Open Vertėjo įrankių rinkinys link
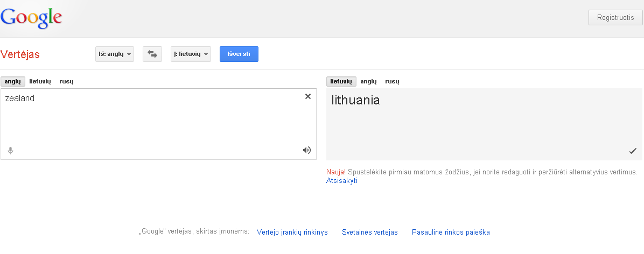 pos(292,232)
